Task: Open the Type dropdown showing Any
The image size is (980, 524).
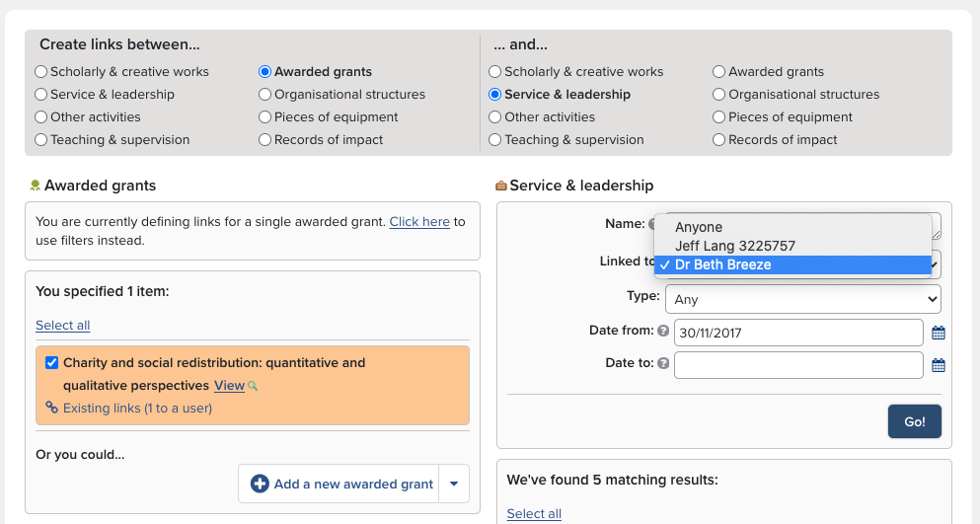Action: (x=802, y=298)
